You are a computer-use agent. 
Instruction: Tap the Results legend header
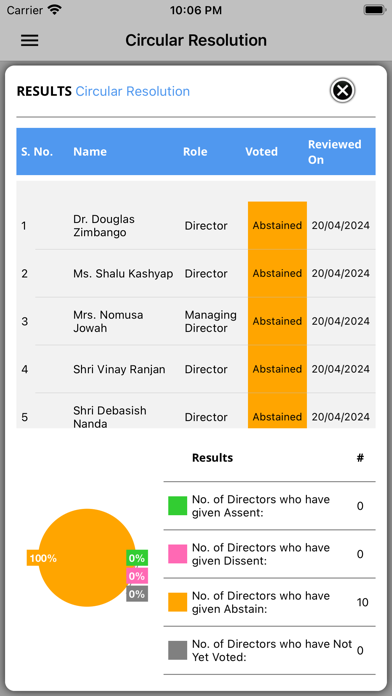point(212,458)
